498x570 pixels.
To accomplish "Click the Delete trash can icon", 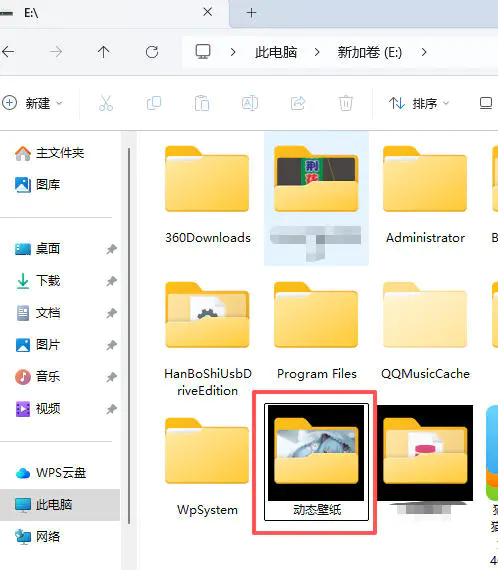I will 346,103.
